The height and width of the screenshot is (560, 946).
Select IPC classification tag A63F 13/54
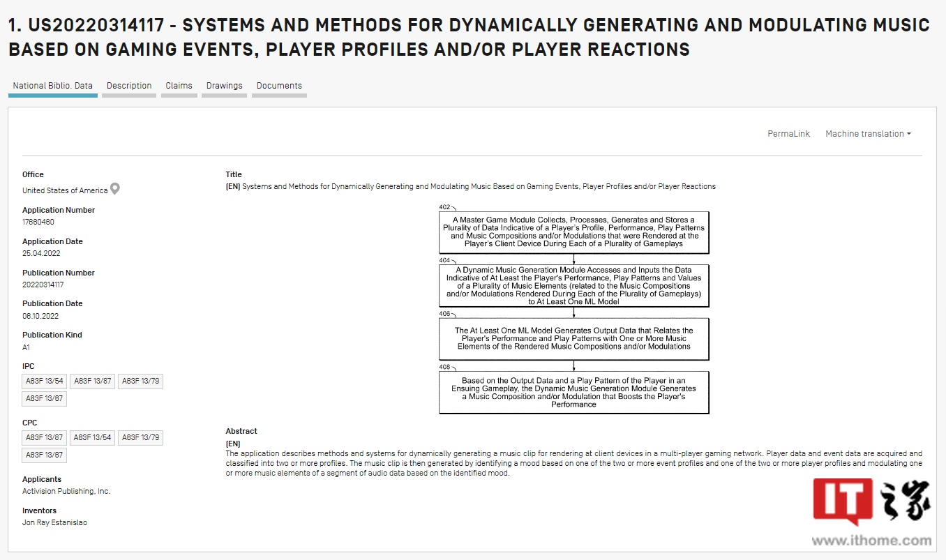[x=45, y=381]
